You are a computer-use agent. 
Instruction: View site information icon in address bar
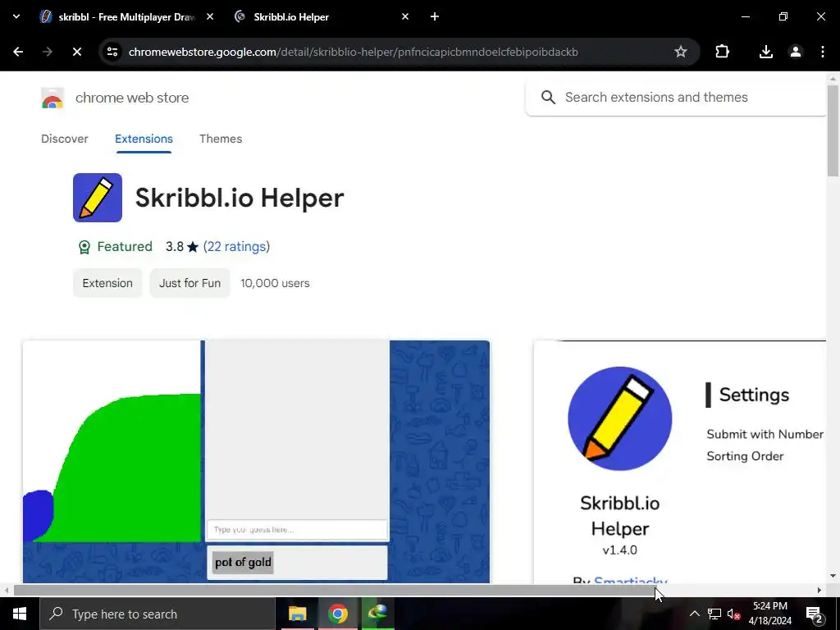point(112,52)
